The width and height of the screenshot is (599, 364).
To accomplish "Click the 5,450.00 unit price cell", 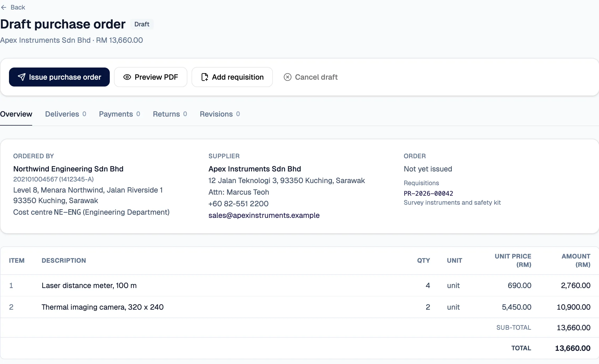I will (516, 307).
